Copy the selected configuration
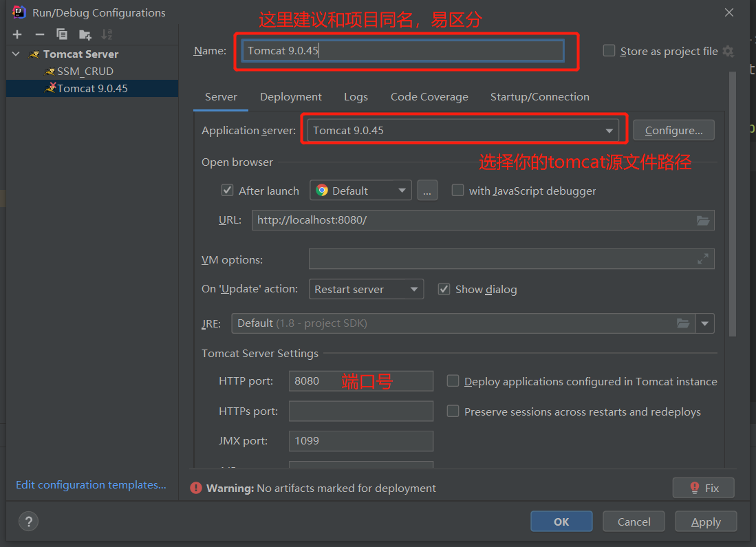This screenshot has width=756, height=547. 62,34
